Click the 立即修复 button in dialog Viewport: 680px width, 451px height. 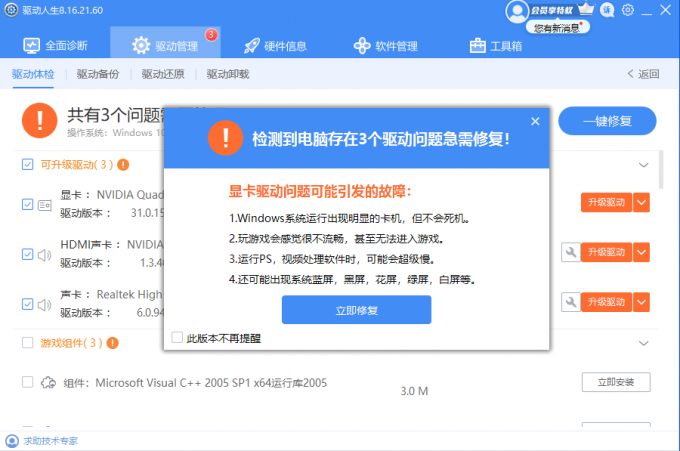pyautogui.click(x=356, y=310)
